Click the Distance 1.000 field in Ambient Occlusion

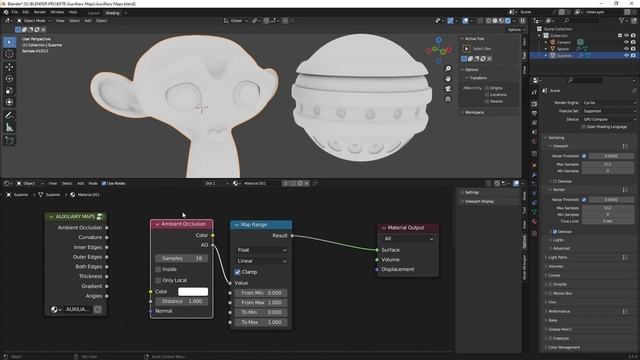(x=182, y=301)
